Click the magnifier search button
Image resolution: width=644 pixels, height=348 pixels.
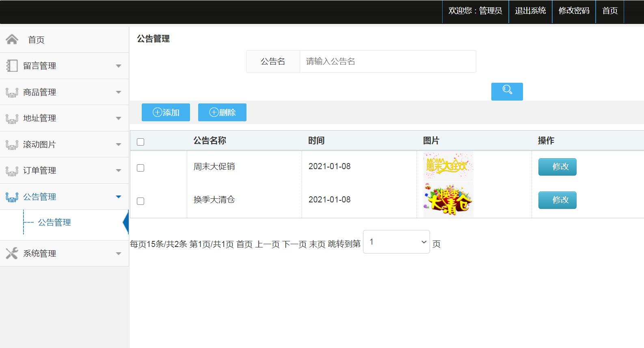[507, 91]
